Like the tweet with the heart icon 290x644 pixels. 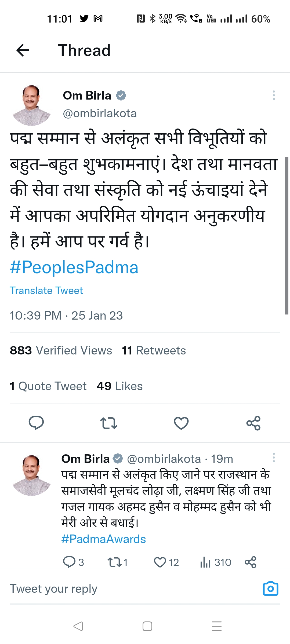(181, 423)
